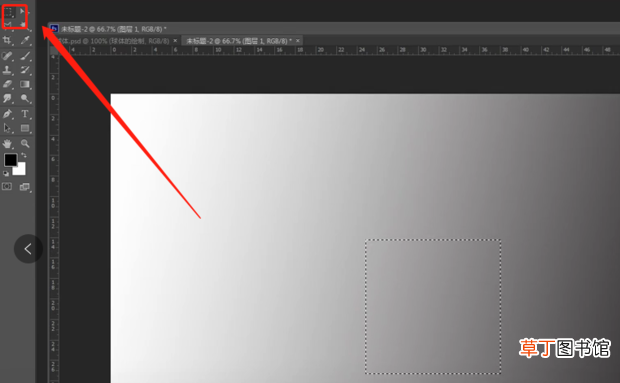The height and width of the screenshot is (383, 620).
Task: Select the Brush tool
Action: (25, 56)
